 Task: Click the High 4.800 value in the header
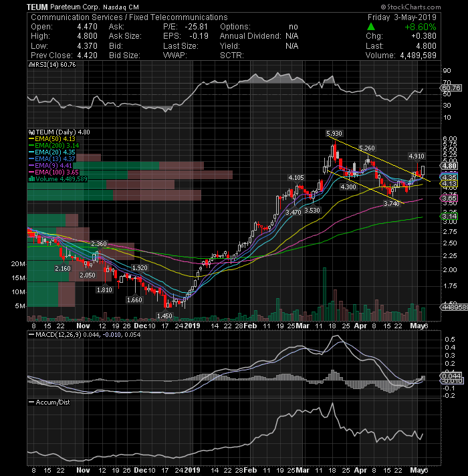(87, 36)
